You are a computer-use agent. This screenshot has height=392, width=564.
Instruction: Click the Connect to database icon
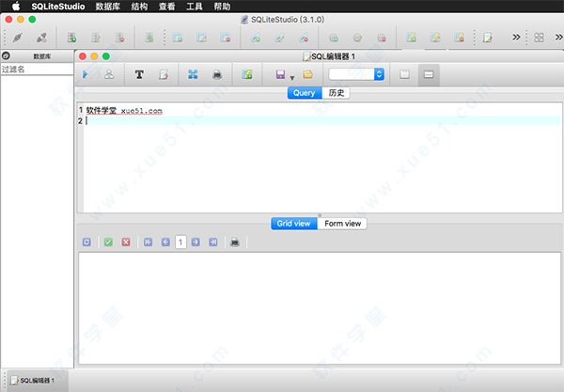17,38
